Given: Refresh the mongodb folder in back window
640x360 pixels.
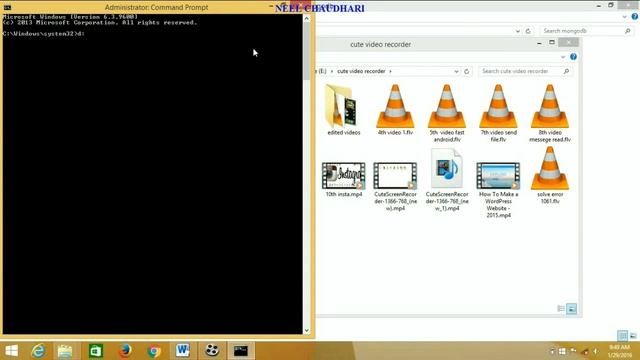Looking at the screenshot, I should (528, 31).
